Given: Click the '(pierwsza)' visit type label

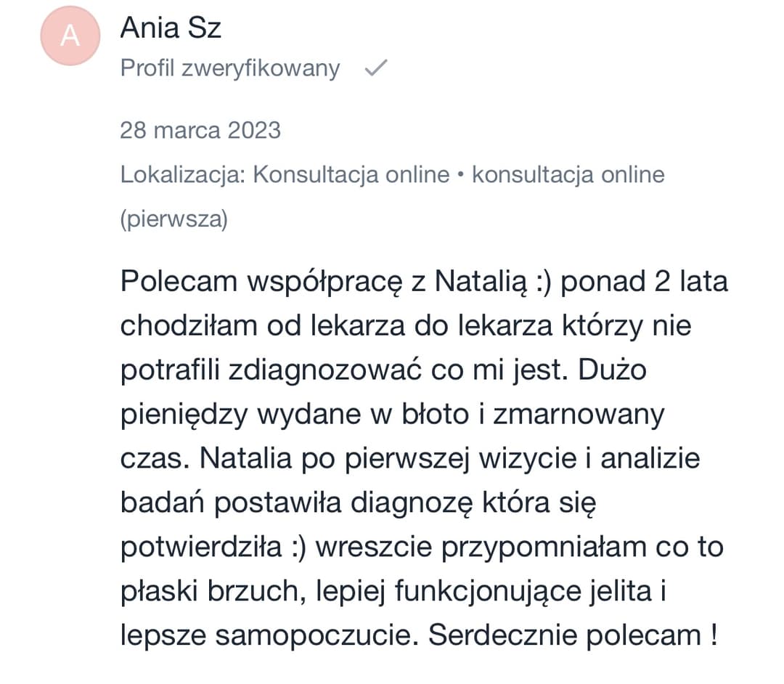Looking at the screenshot, I should point(173,219).
